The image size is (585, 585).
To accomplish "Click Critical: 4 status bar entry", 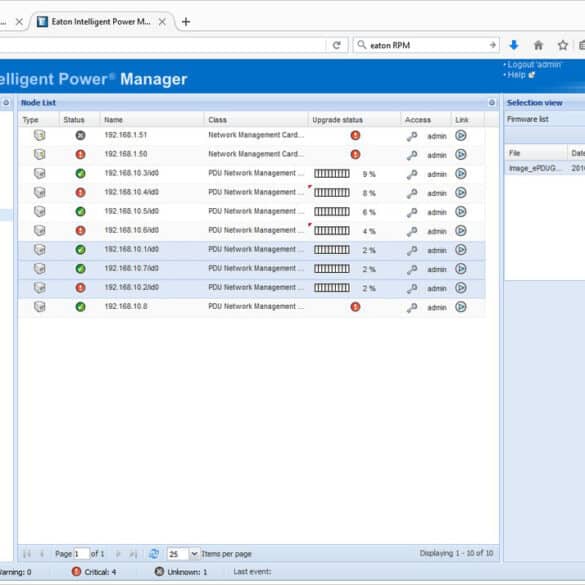I will [x=94, y=572].
